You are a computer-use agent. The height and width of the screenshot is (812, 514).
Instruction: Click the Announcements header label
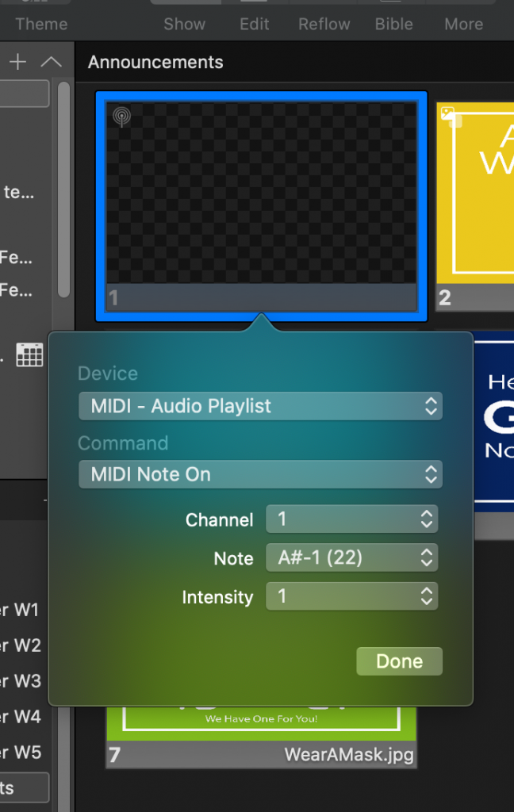[155, 62]
